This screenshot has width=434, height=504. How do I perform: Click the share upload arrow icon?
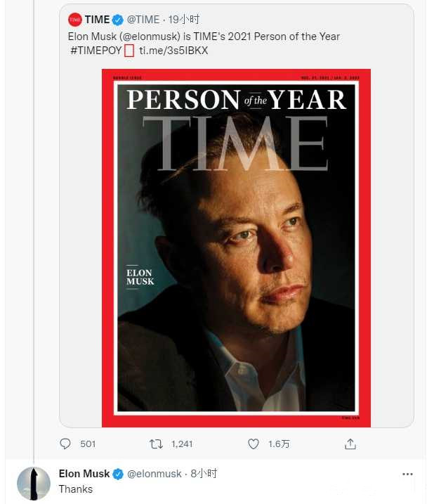[350, 444]
